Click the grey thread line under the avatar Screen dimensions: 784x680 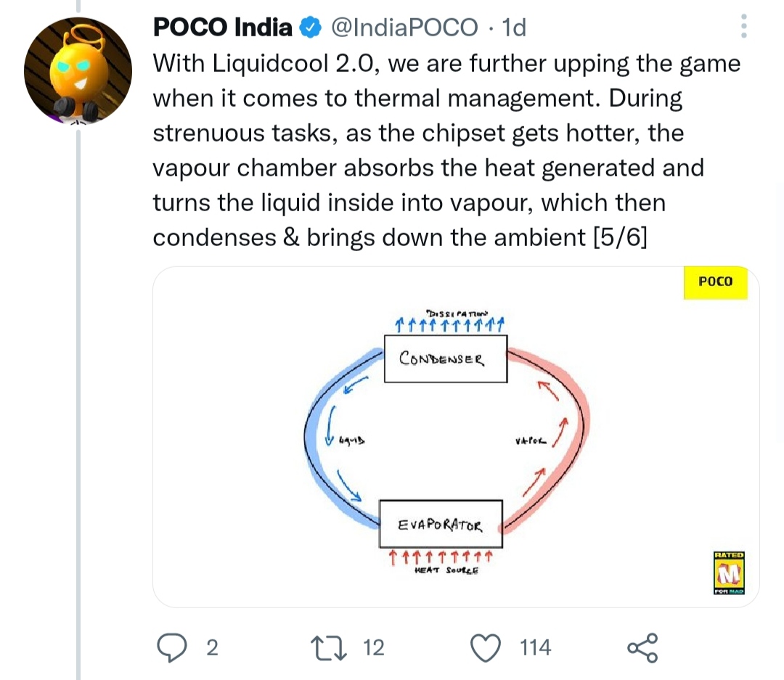tap(78, 399)
